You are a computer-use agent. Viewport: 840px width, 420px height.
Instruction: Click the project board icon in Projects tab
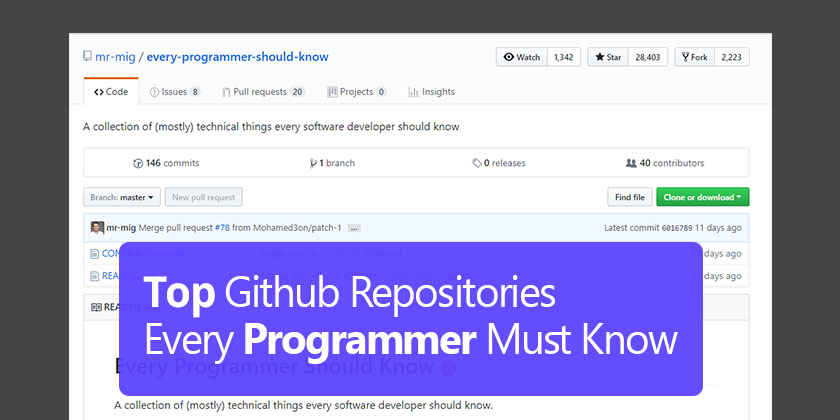coord(332,92)
